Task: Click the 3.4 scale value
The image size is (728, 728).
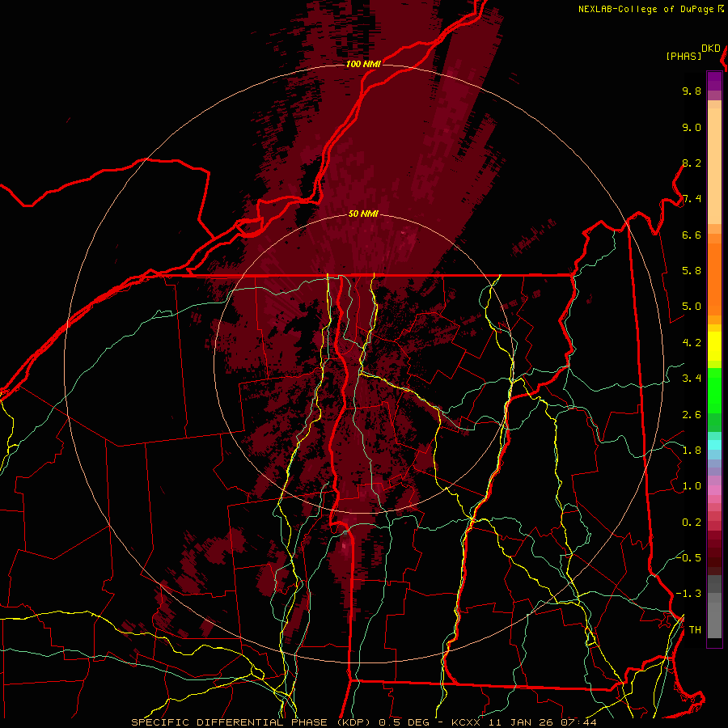Action: coord(692,379)
